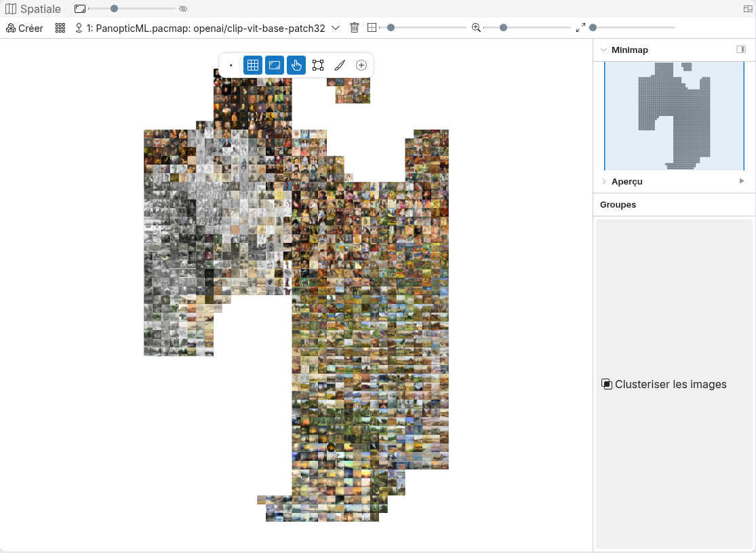Select the dot point mode tool
Image resolution: width=756 pixels, height=553 pixels.
(x=231, y=65)
